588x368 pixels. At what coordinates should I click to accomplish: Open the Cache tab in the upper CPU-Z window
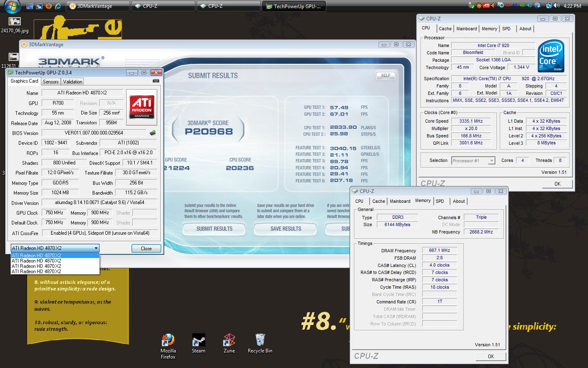tap(445, 29)
